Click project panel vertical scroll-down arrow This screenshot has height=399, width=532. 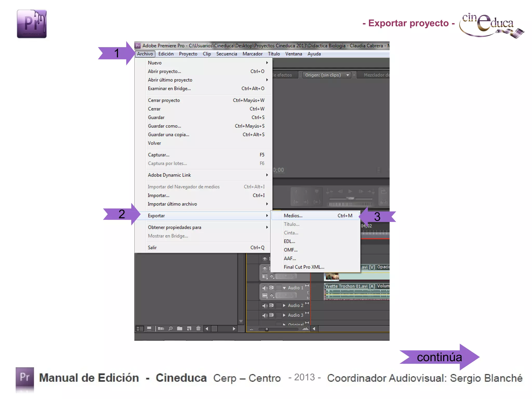coord(241,322)
